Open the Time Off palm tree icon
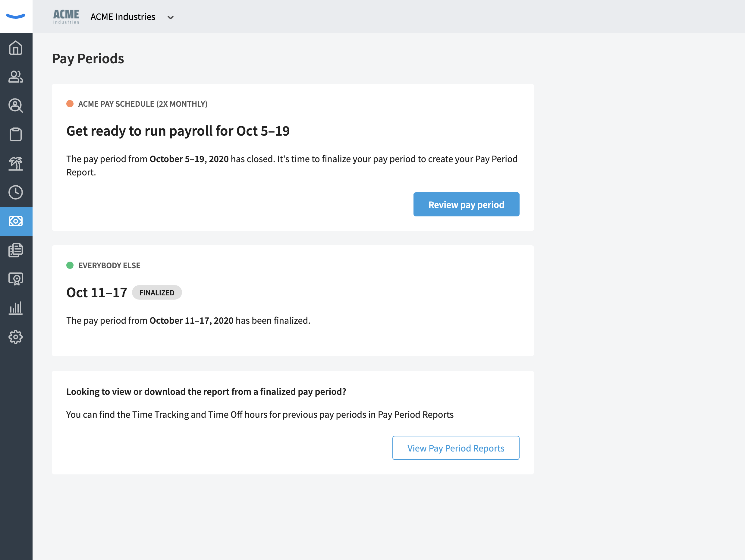The image size is (745, 560). pos(16,163)
